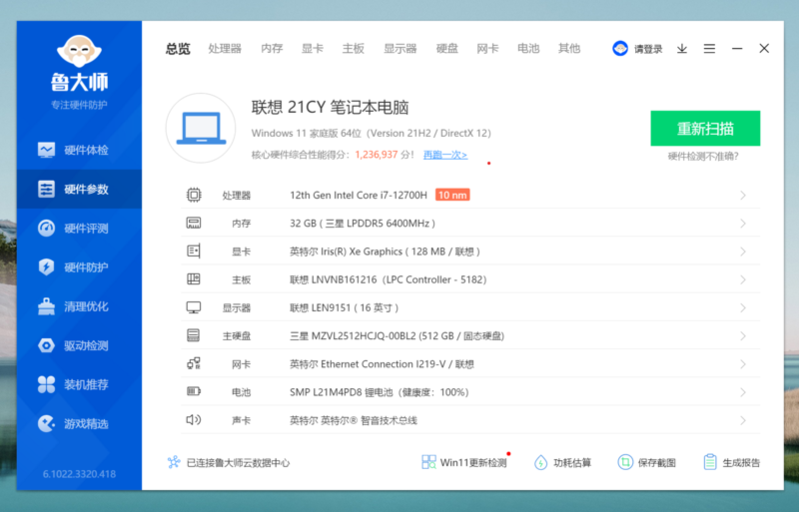
Task: Open the hamburger menu in title bar
Action: coord(709,49)
